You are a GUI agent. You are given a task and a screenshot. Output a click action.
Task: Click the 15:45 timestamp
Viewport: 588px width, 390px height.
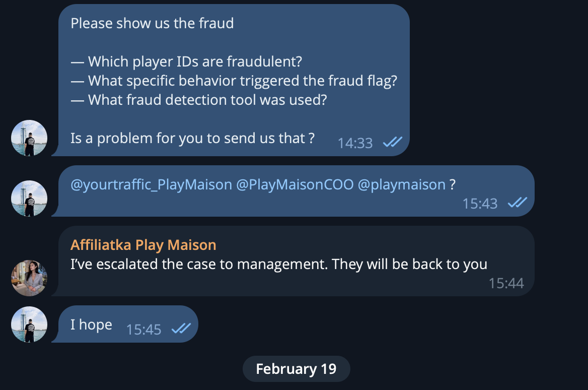coord(143,330)
